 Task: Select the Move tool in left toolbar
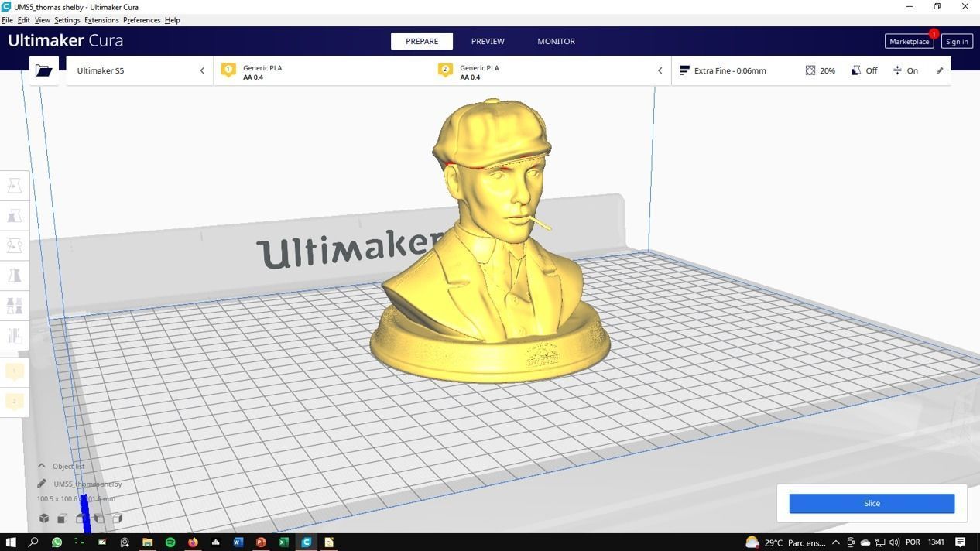click(x=14, y=186)
